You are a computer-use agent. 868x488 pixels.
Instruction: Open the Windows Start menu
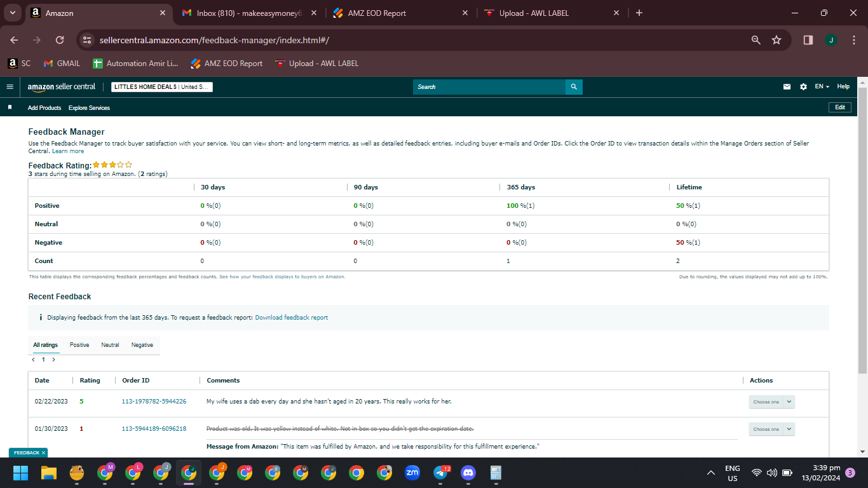click(21, 473)
